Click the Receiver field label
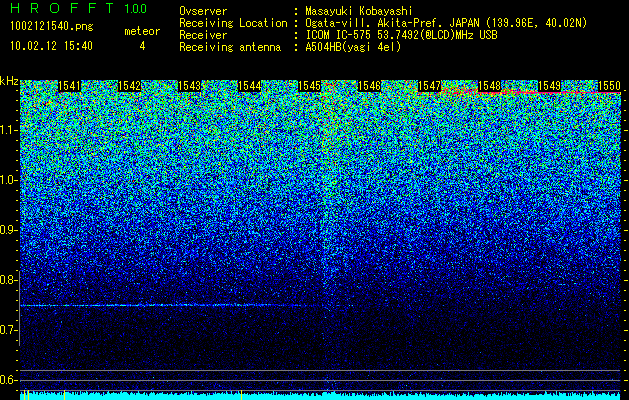The image size is (629, 400). tap(203, 35)
